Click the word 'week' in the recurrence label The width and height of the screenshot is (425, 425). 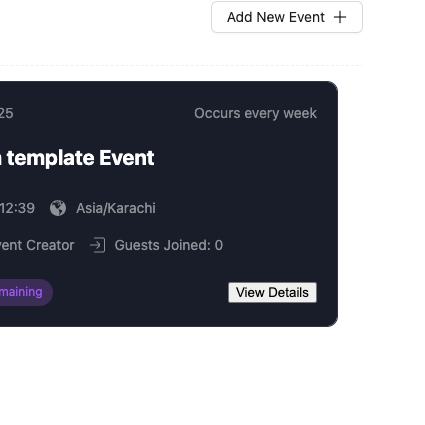[x=300, y=113]
